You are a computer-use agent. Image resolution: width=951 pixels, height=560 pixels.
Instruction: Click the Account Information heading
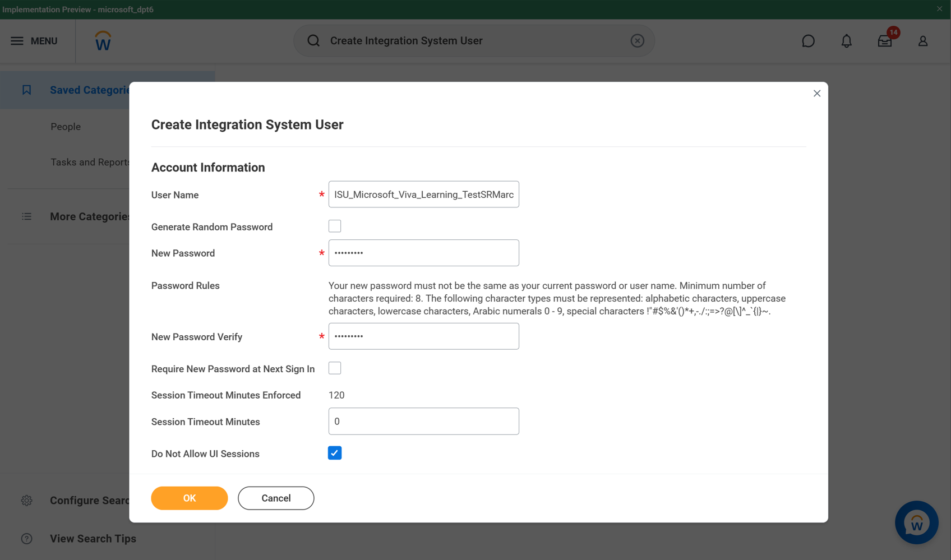point(208,168)
